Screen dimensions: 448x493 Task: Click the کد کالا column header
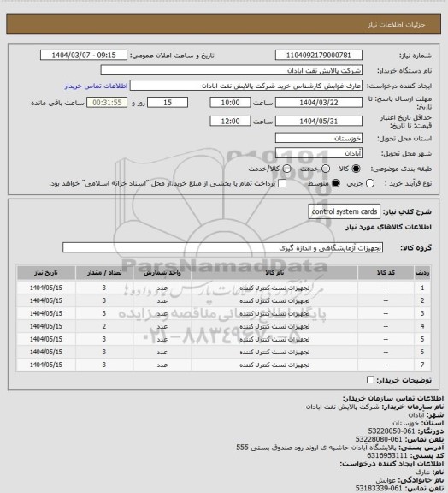386,272
